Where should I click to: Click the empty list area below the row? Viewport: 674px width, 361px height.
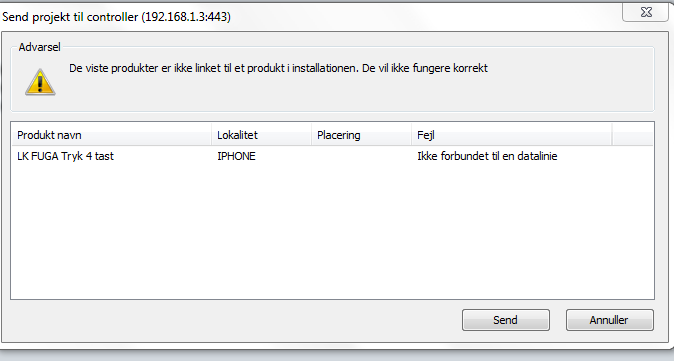(x=332, y=232)
